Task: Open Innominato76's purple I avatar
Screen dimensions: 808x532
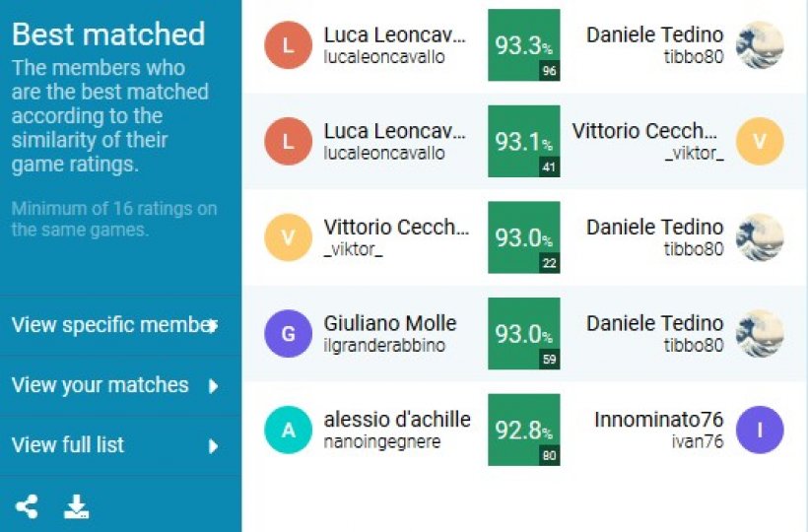Action: click(760, 430)
